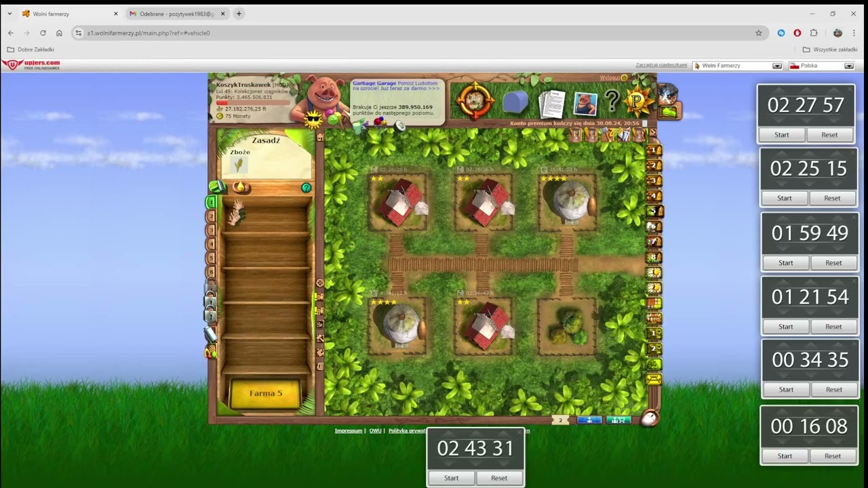Expand the Wolni Farmerzy game dropdown

pyautogui.click(x=777, y=66)
